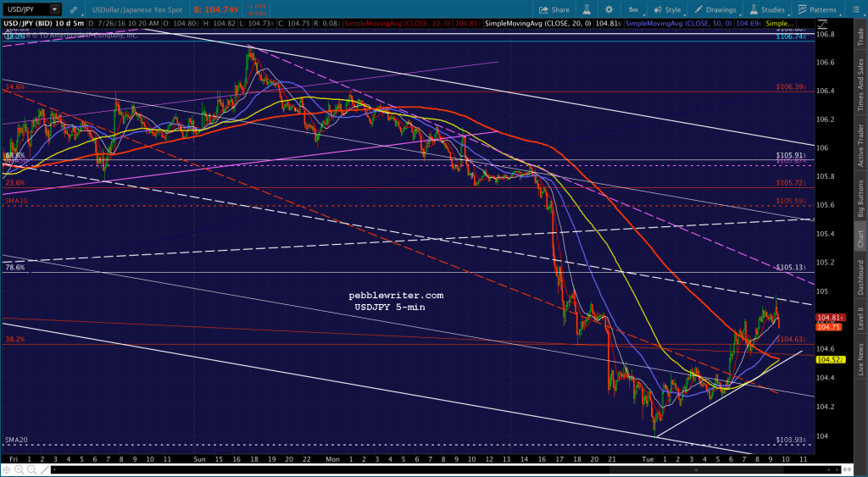Open the Style menu
Viewport: 868px width, 477px height.
click(x=667, y=9)
